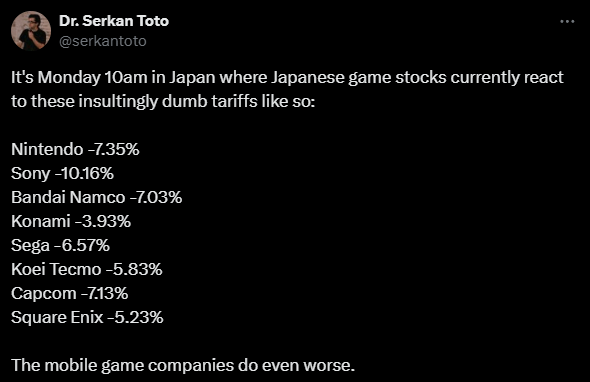Click the -5.23% figure for Square Enix
This screenshot has height=382, width=590.
click(135, 318)
